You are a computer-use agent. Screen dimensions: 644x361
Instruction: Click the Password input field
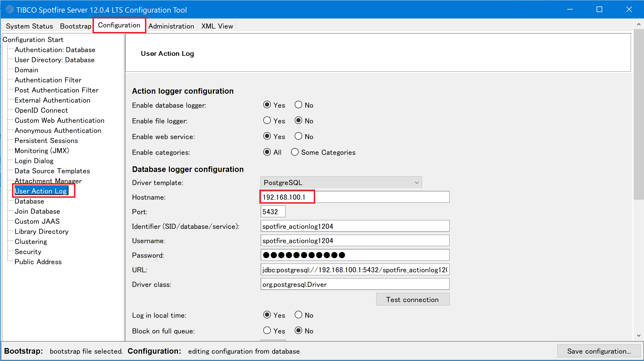(x=355, y=255)
